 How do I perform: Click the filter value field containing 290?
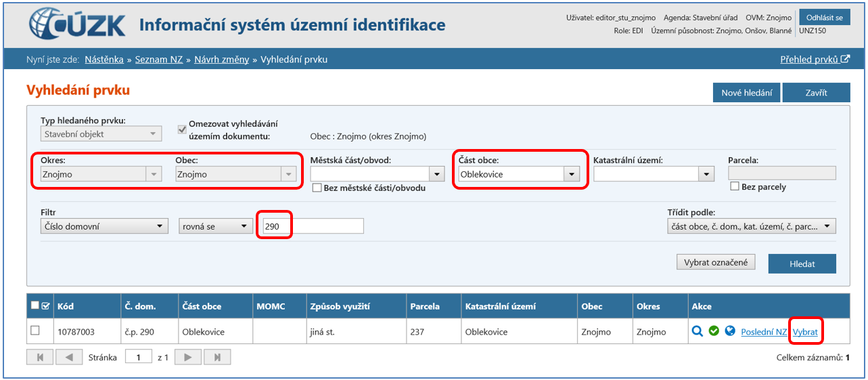[313, 226]
